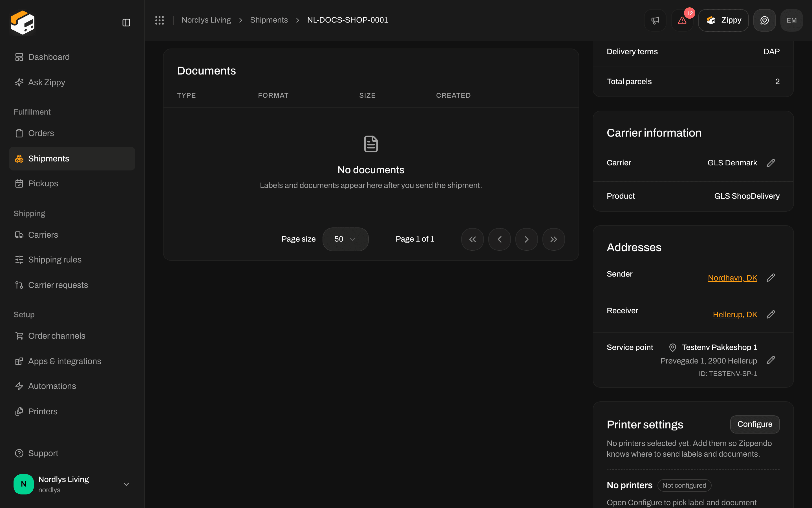Viewport: 812px width, 508px height.
Task: Open Printers in the sidebar
Action: [x=72, y=411]
